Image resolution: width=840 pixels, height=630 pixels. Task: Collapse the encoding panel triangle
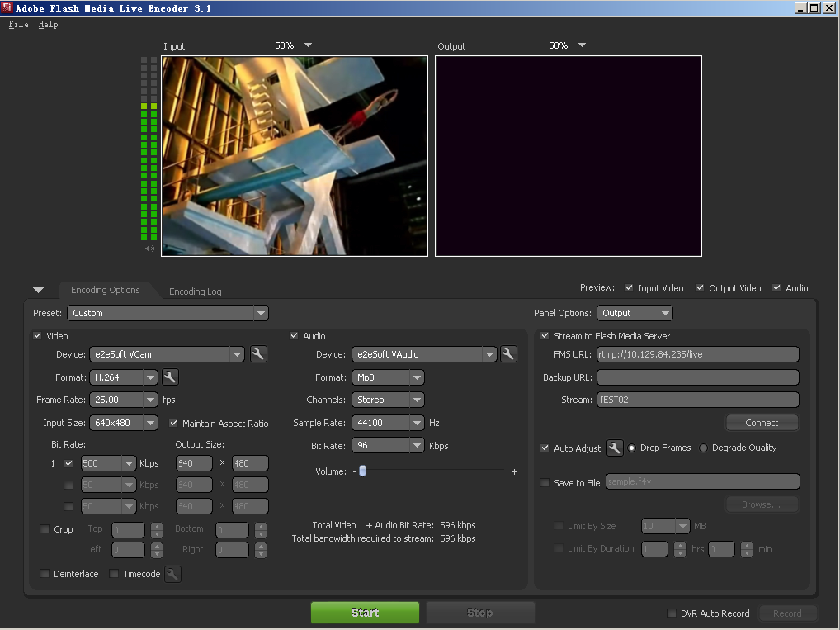[38, 290]
